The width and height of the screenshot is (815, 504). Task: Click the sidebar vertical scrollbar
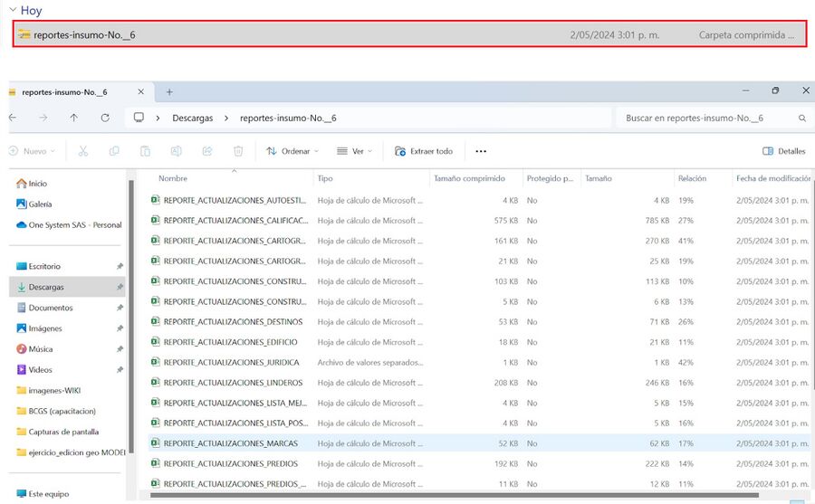point(131,317)
